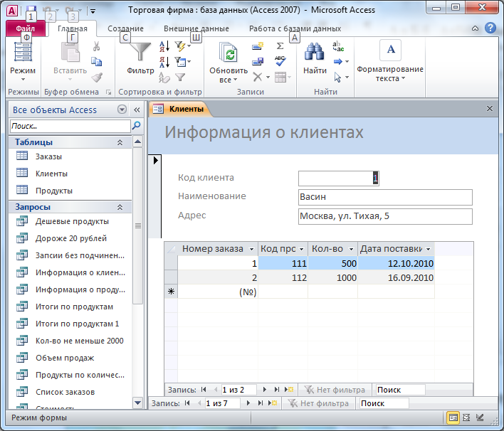The image size is (504, 431).
Task: Open Работа с базами данных tab
Action: pyautogui.click(x=295, y=28)
